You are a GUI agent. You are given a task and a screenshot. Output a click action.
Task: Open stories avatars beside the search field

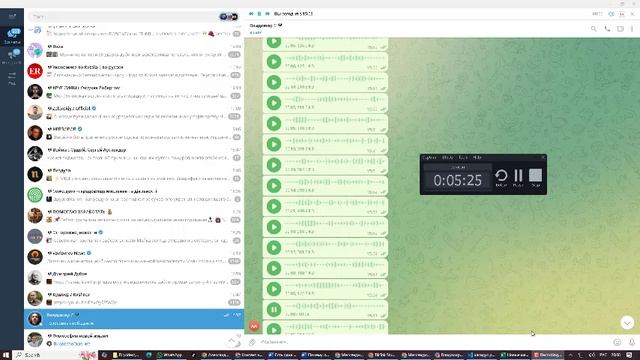[229, 17]
